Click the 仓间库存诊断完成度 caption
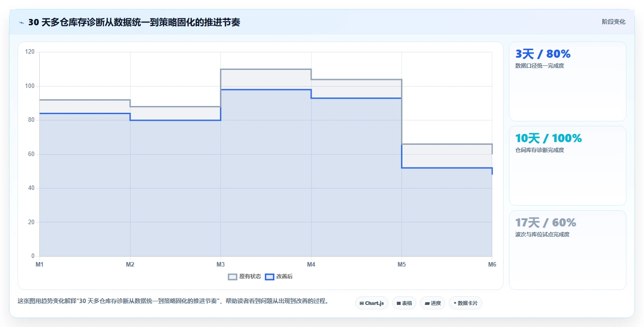The height and width of the screenshot is (327, 644). pos(540,150)
